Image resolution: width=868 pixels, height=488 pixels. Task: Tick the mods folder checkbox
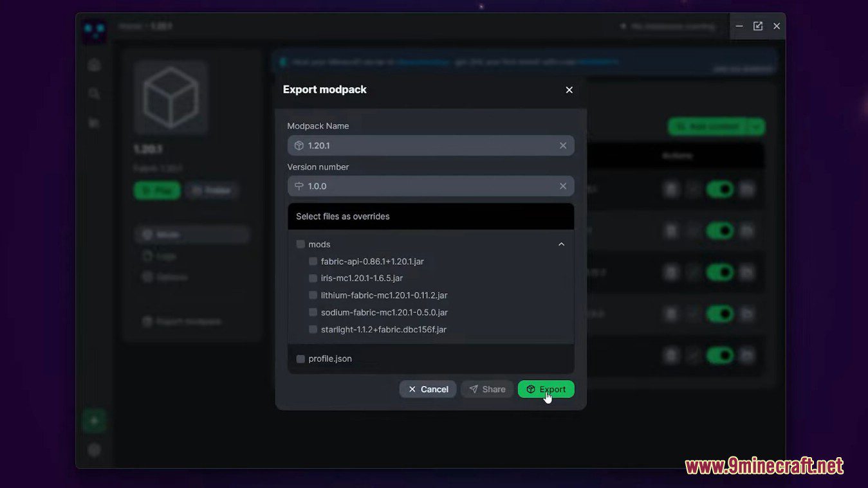[x=300, y=244]
